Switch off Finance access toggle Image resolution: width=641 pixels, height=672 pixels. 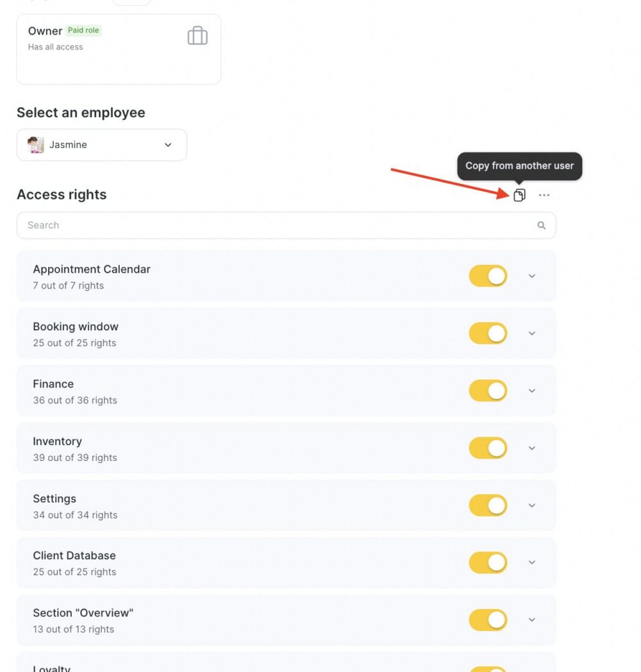click(488, 391)
